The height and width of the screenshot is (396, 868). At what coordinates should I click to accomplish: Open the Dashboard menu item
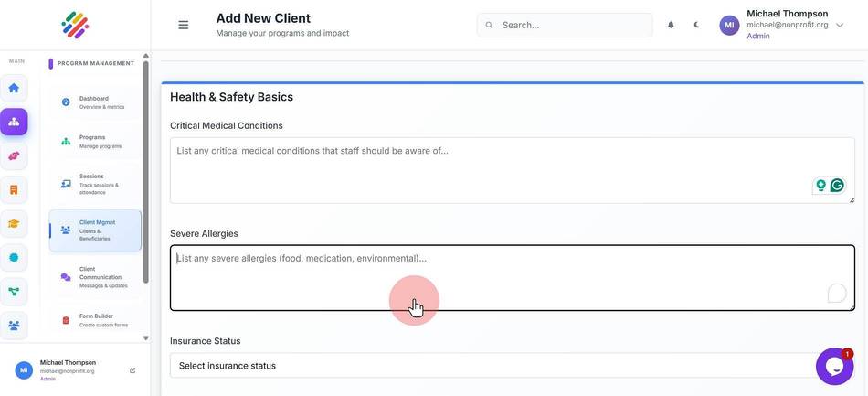pyautogui.click(x=95, y=102)
